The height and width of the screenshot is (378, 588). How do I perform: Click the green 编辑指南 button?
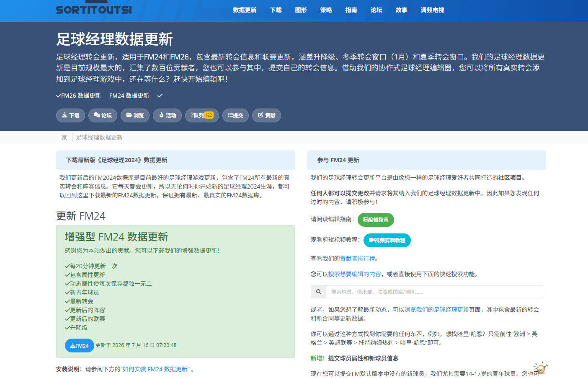coord(376,220)
